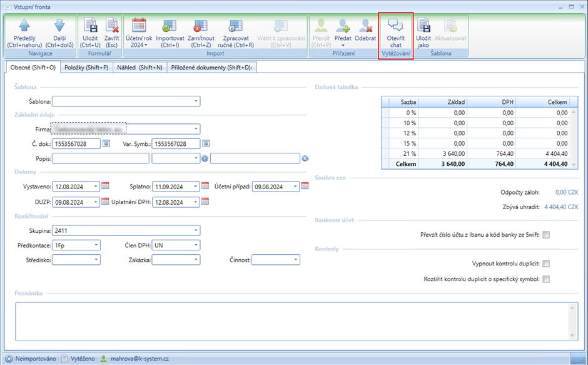The height and width of the screenshot is (365, 588).
Task: Open the Přiložené dokumenty tab
Action: [x=212, y=68]
